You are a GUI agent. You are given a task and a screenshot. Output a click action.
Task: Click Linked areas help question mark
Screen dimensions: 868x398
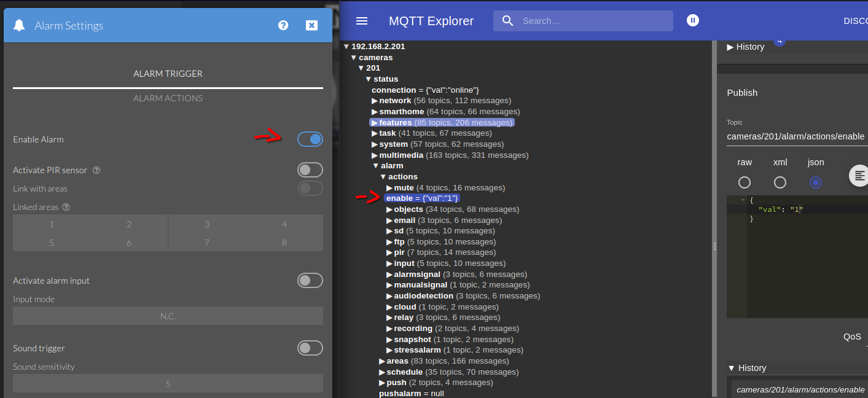point(66,207)
